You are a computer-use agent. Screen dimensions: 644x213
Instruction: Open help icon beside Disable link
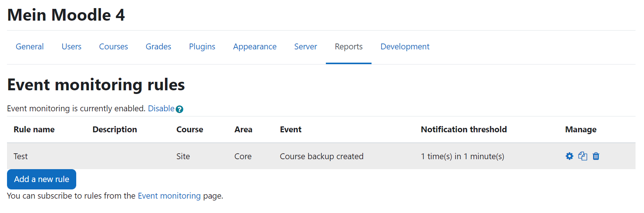(x=179, y=109)
